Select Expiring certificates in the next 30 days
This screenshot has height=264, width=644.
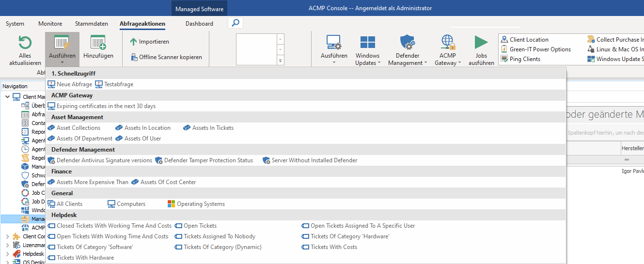[x=102, y=106]
